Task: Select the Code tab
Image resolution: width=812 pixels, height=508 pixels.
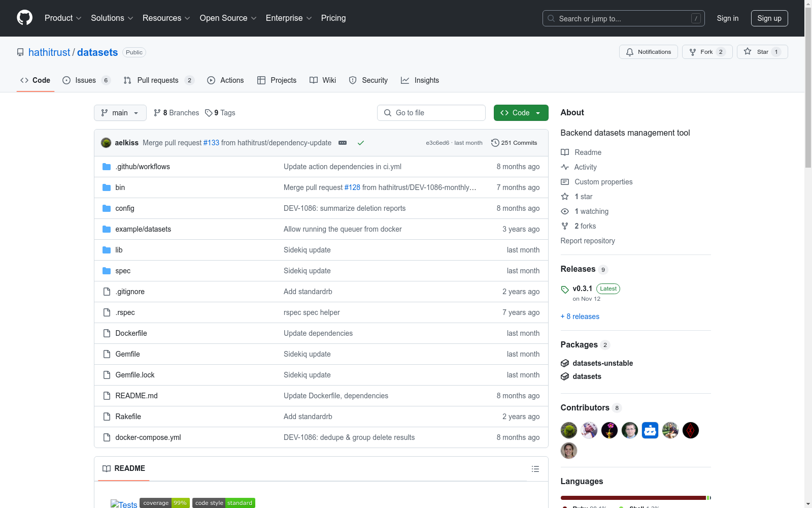Action: [35, 80]
